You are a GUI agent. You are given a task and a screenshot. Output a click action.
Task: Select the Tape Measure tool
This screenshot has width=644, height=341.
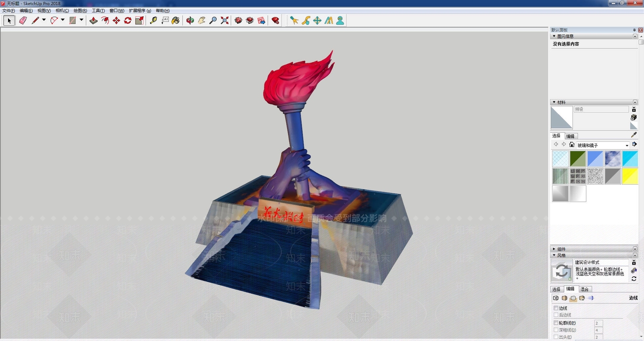pos(153,21)
